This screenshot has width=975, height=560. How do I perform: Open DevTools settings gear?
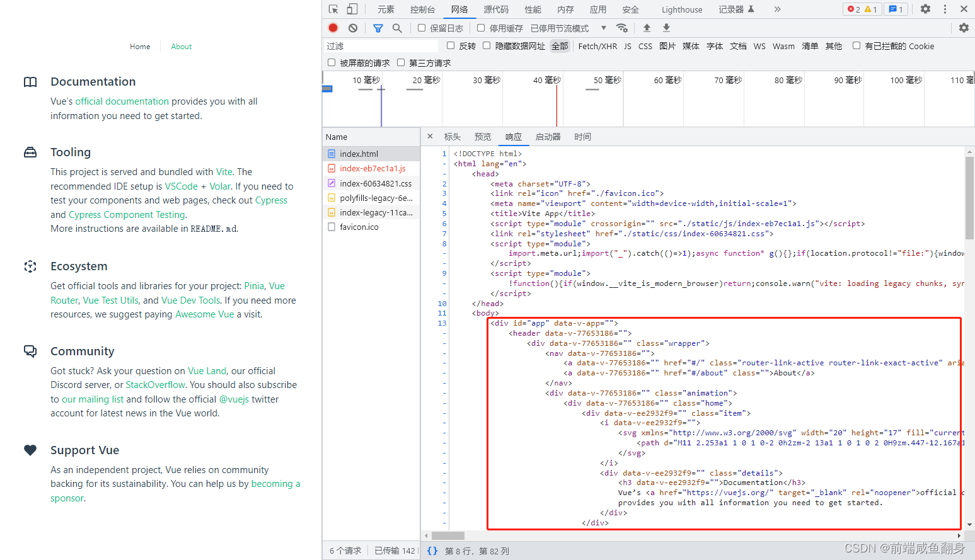(x=925, y=9)
